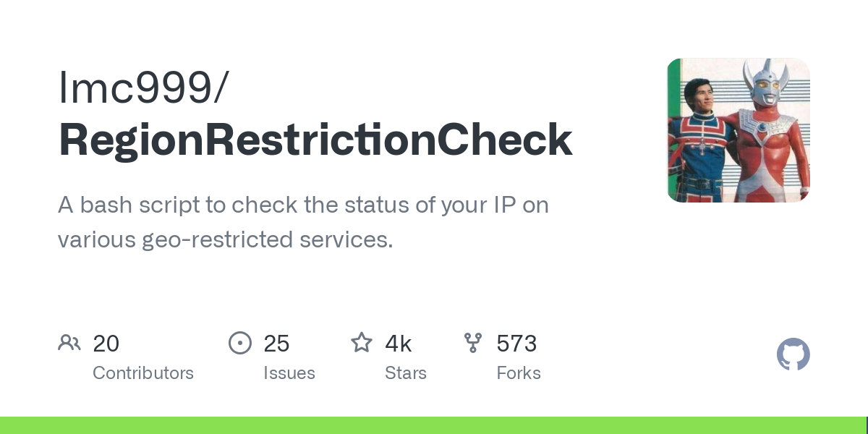This screenshot has height=434, width=868.
Task: Click the contributor count 20
Action: coord(106,343)
